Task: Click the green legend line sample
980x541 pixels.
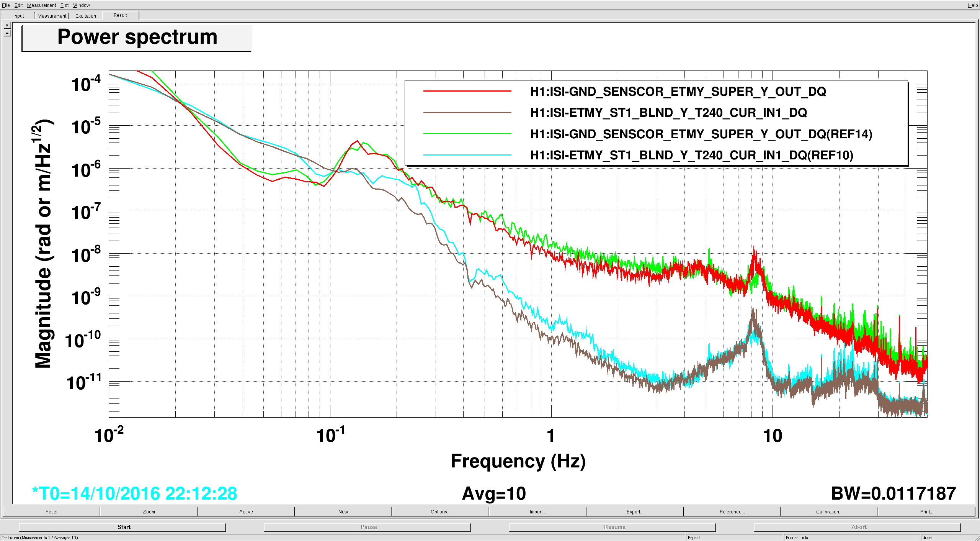Action: tap(467, 134)
